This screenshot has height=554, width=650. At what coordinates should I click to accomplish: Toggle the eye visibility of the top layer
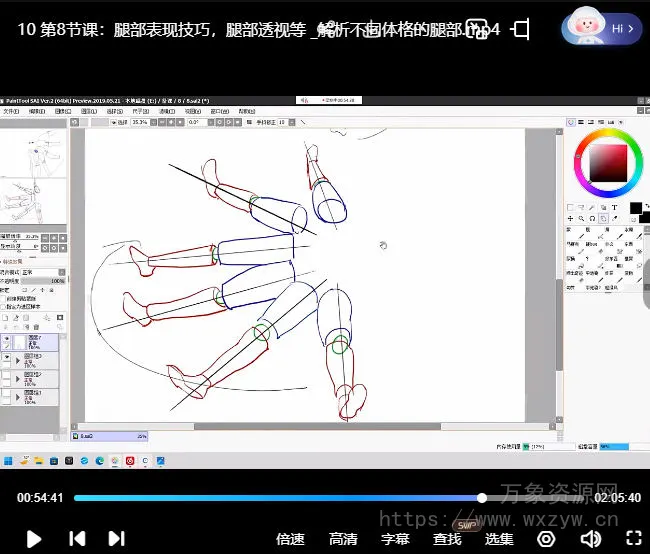point(7,340)
